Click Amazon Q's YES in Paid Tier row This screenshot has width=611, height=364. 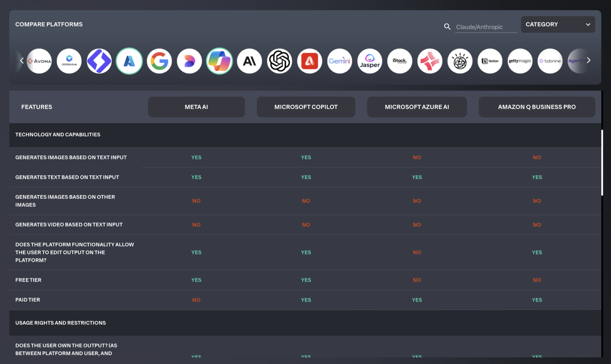coord(537,300)
